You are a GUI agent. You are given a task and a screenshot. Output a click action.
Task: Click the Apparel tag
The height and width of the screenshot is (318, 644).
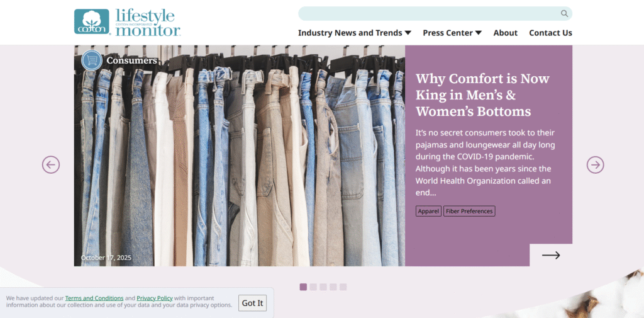click(x=428, y=211)
